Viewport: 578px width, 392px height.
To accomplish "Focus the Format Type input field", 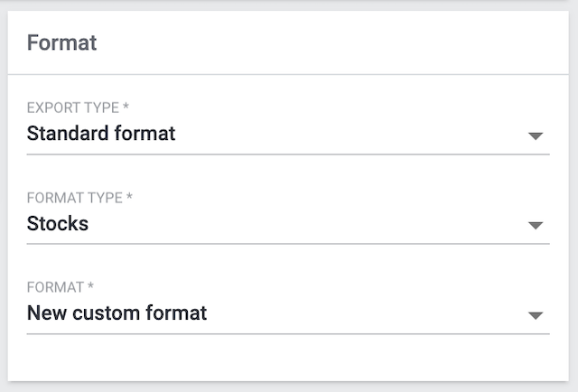I will click(x=271, y=224).
